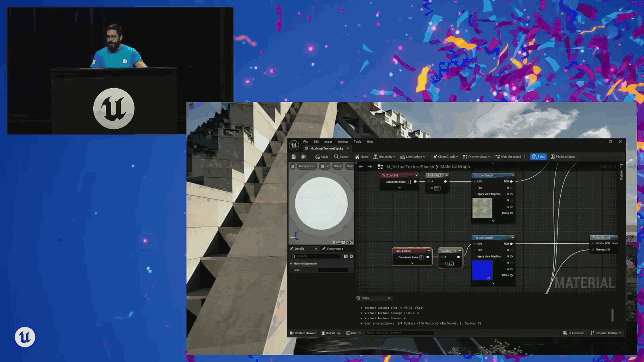This screenshot has width=644, height=362.
Task: Select the M_VirtualTextureStacks tab
Action: 326,148
